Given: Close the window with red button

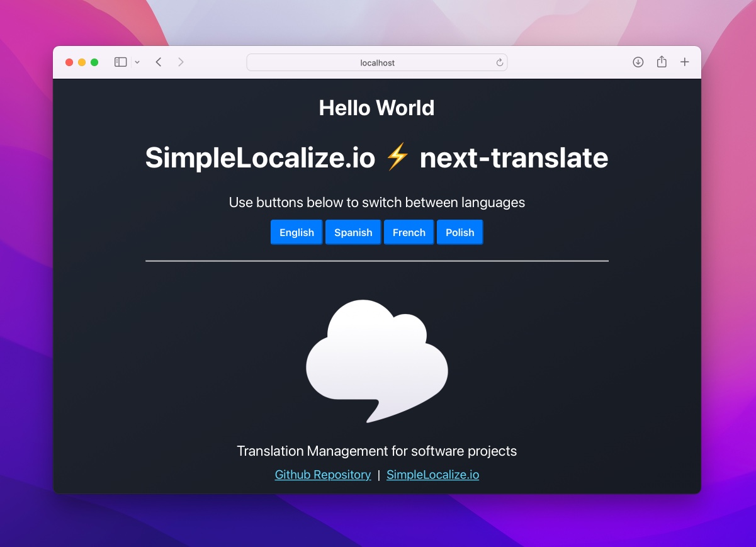Looking at the screenshot, I should pos(69,62).
